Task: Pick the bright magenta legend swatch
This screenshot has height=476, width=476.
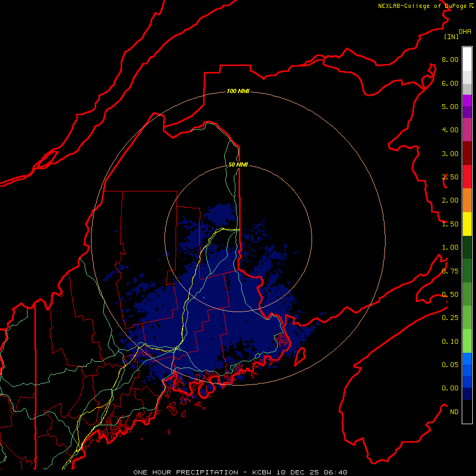Action: tap(467, 100)
